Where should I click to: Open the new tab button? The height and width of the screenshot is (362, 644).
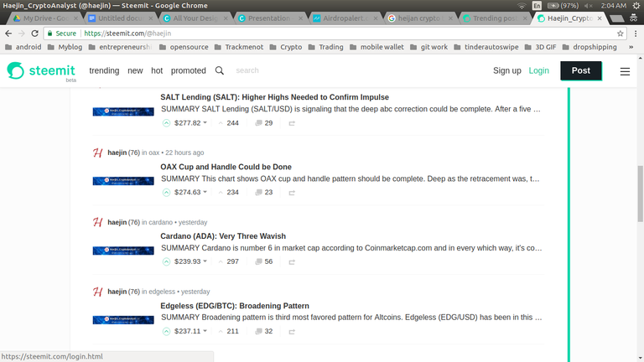(x=617, y=18)
